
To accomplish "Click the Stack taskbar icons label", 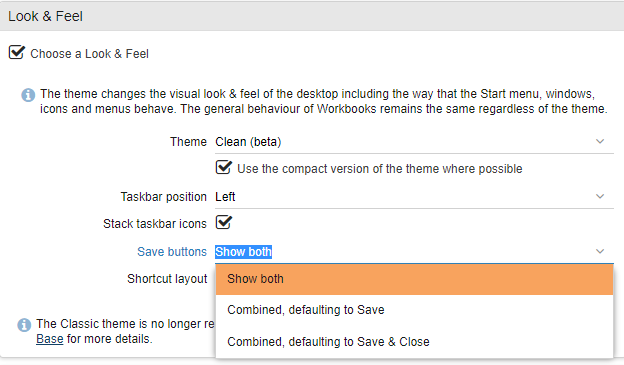I will [x=155, y=224].
